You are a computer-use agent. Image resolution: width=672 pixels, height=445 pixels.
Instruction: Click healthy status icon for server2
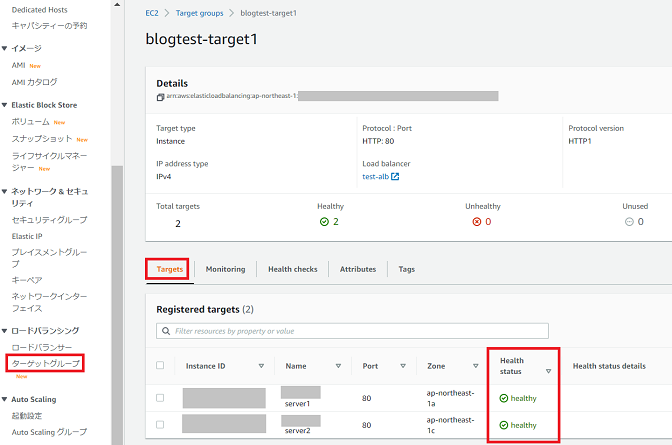click(504, 425)
